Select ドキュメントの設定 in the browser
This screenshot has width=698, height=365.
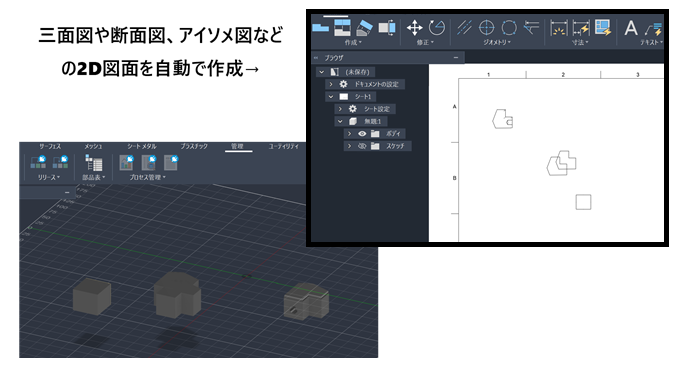click(x=365, y=84)
